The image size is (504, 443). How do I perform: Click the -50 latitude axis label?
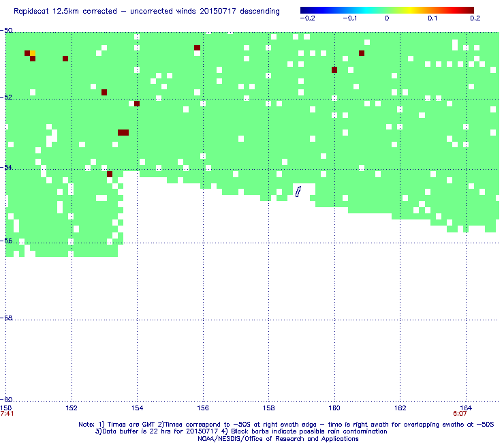pos(6,31)
